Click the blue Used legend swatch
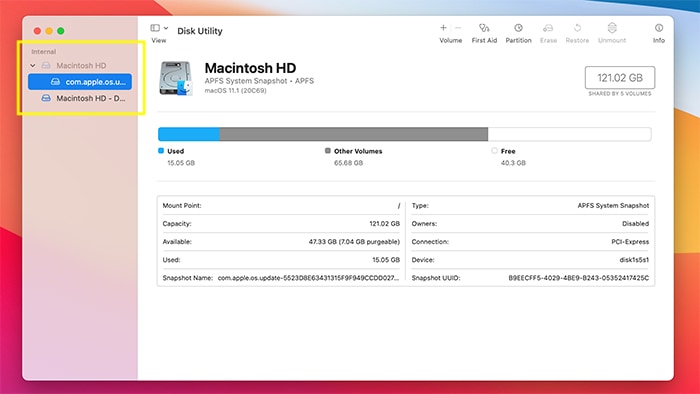The height and width of the screenshot is (394, 700). tap(161, 151)
